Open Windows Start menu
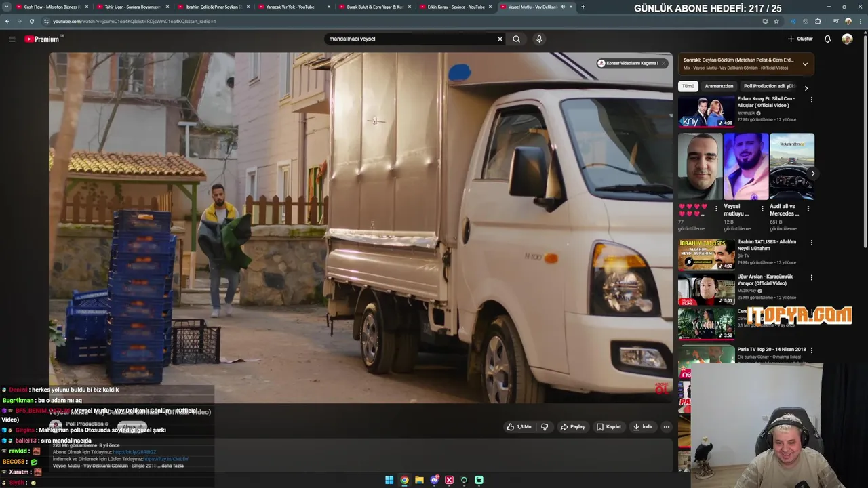868x488 pixels. pyautogui.click(x=389, y=480)
